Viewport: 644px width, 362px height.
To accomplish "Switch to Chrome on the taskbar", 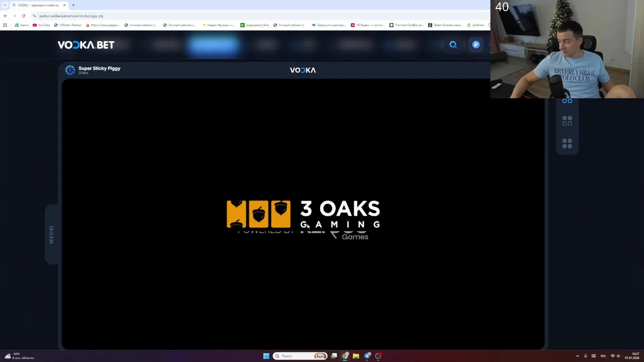I will [x=345, y=356].
